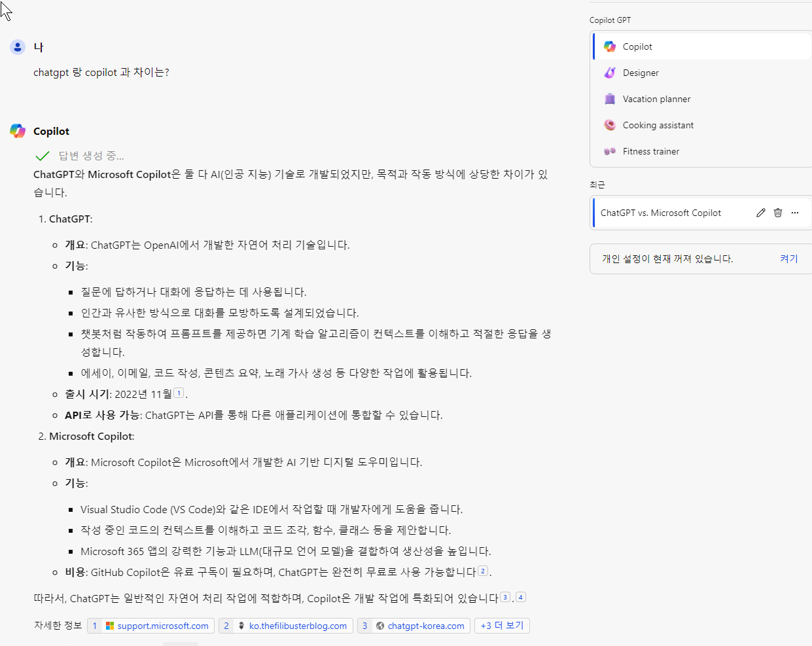
Task: Delete the ChatGPT vs. Microsoft Copilot chat
Action: coord(778,213)
